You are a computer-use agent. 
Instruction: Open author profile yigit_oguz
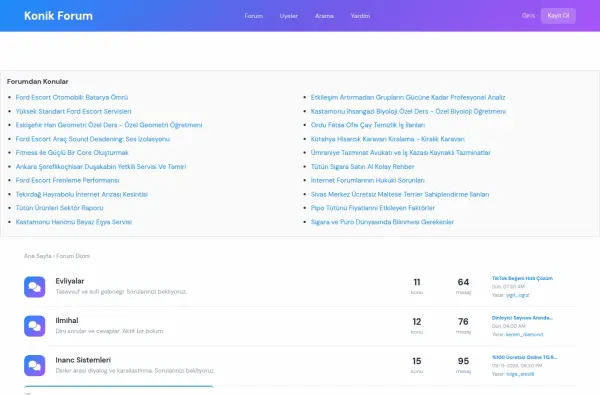pos(517,295)
